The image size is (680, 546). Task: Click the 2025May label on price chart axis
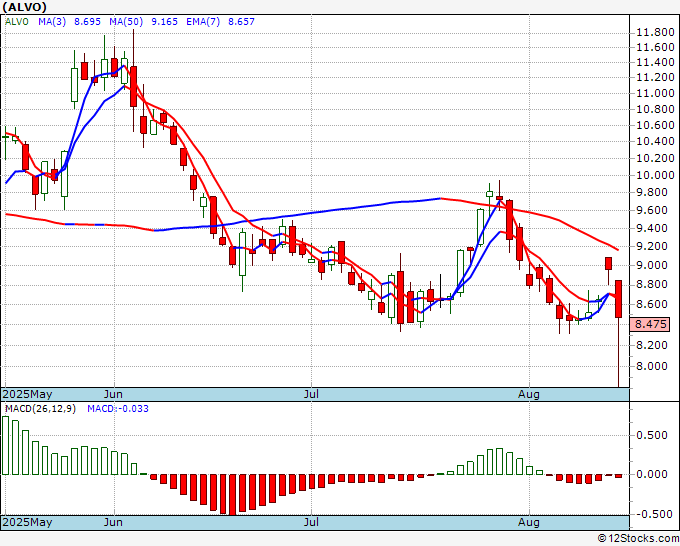pyautogui.click(x=27, y=394)
